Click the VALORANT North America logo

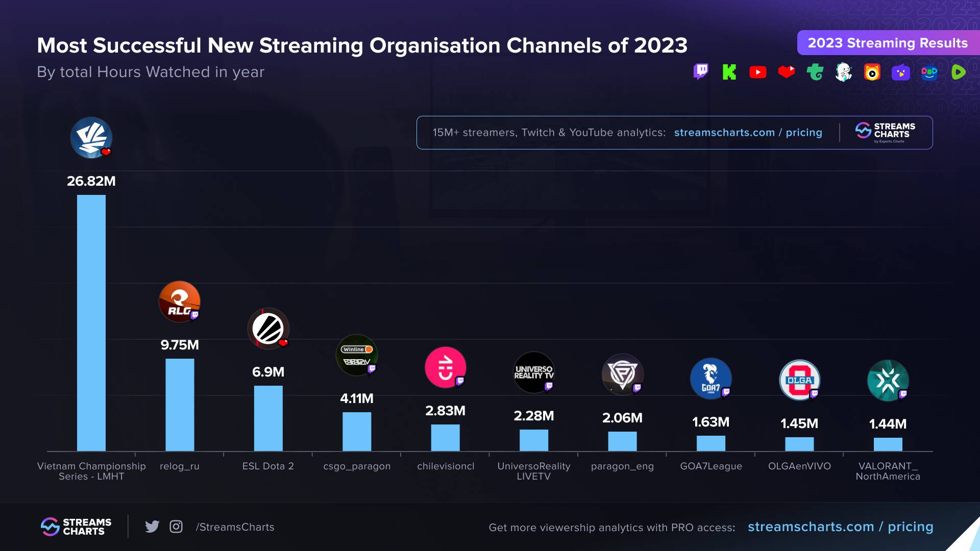888,381
